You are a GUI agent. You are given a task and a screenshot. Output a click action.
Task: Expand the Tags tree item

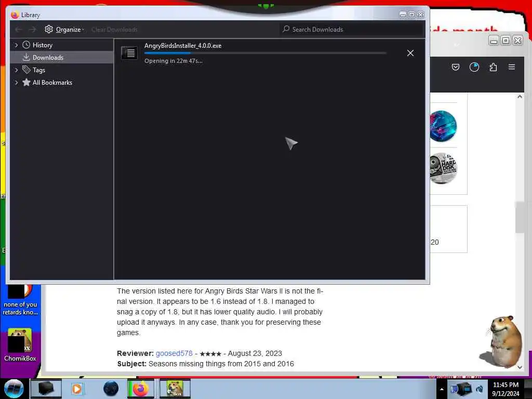(x=16, y=70)
